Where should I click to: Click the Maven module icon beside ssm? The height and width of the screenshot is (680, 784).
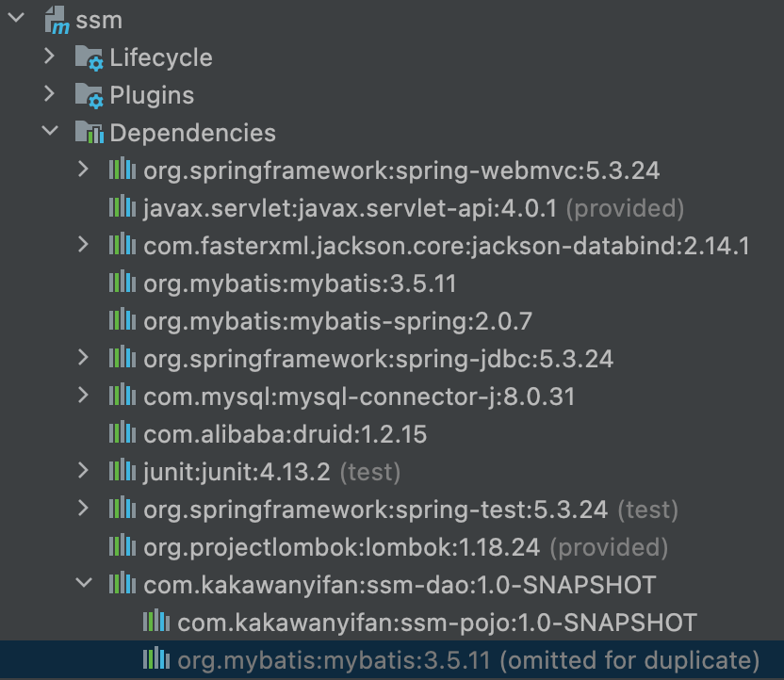pos(56,20)
